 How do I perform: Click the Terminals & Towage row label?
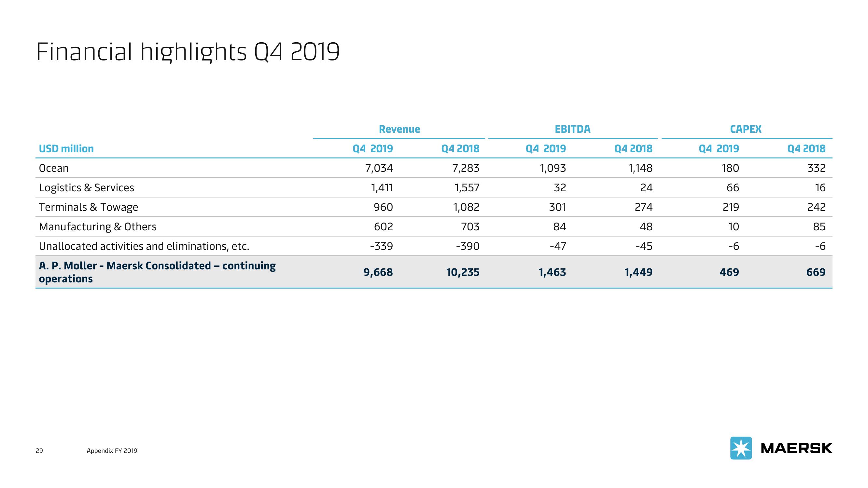89,207
